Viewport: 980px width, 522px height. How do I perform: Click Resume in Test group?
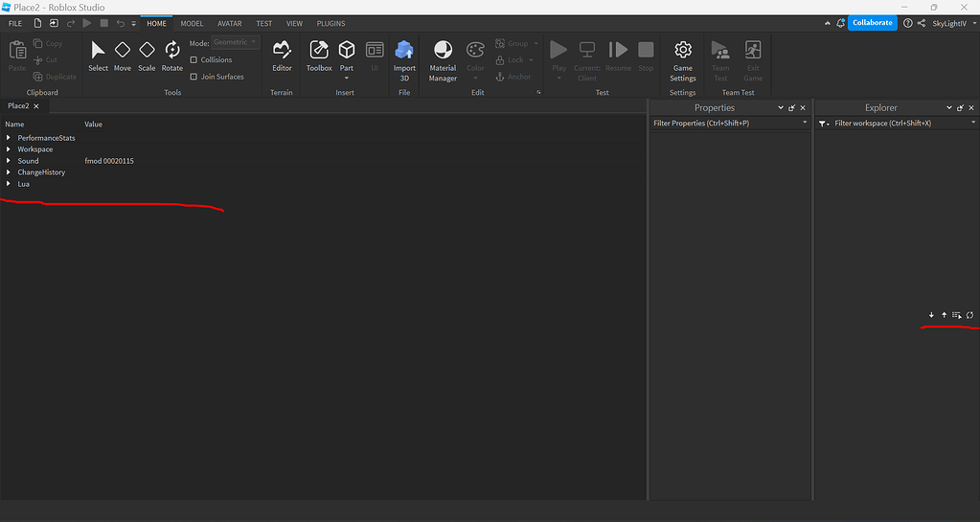(x=618, y=50)
